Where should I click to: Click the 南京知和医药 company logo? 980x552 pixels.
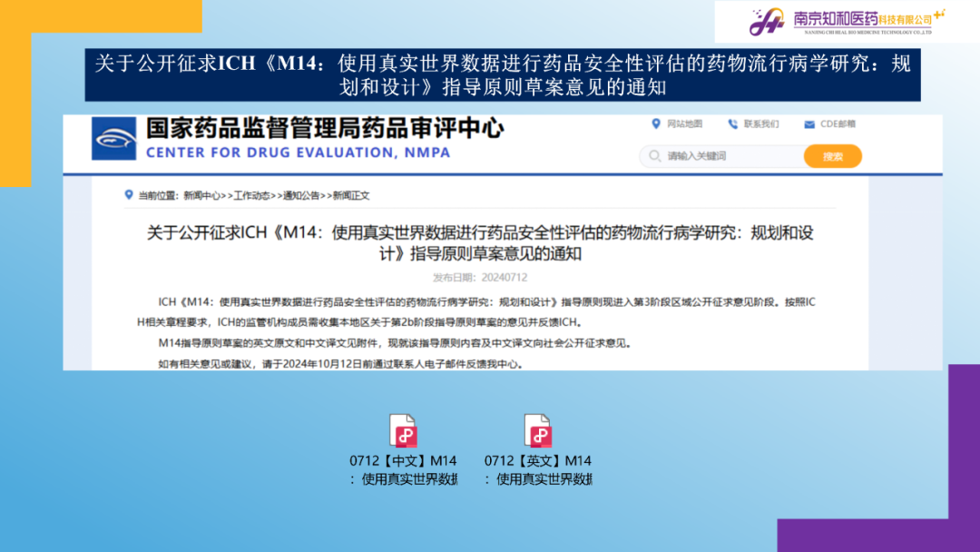pyautogui.click(x=847, y=21)
